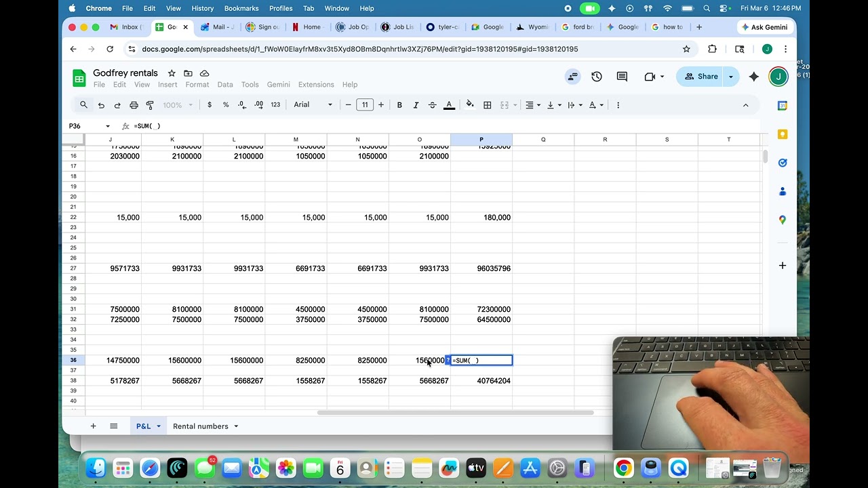Star the Godfrey rentals document

[172, 73]
